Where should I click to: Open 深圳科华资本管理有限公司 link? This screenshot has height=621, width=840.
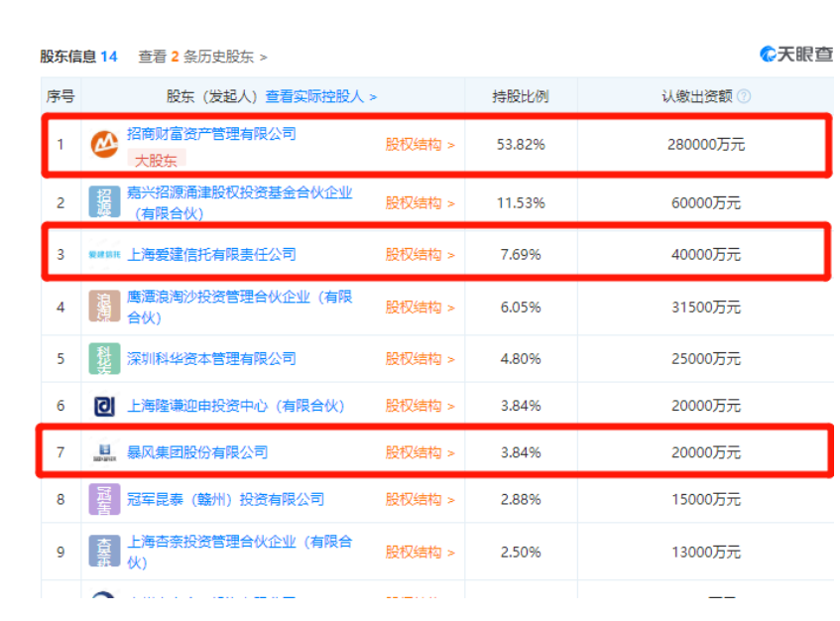click(x=211, y=358)
